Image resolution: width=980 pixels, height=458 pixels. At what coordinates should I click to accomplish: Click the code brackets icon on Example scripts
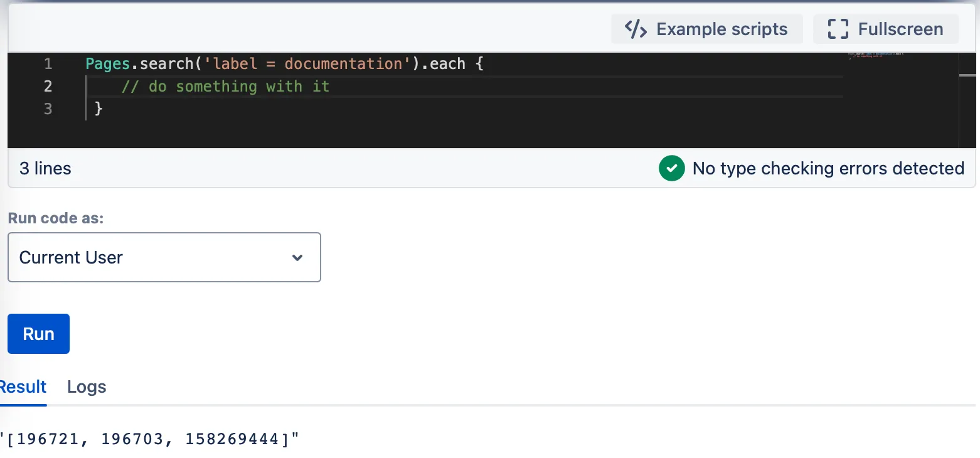(636, 29)
